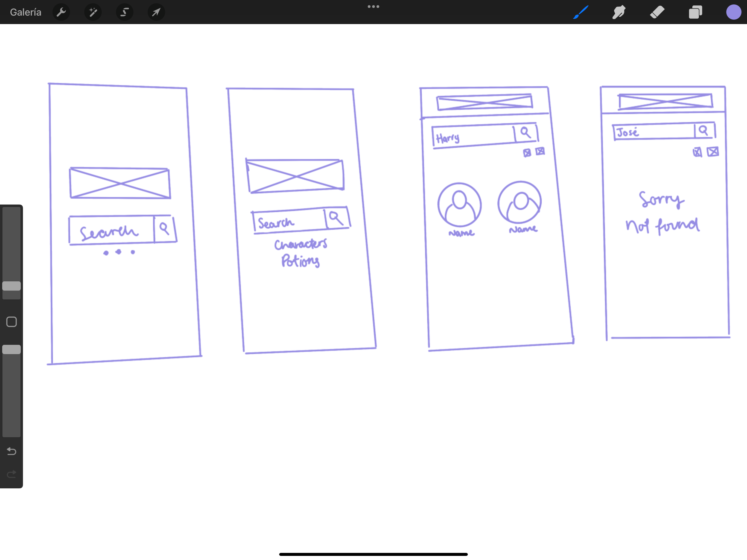Tap the square modify button in sidebar

coord(11,322)
